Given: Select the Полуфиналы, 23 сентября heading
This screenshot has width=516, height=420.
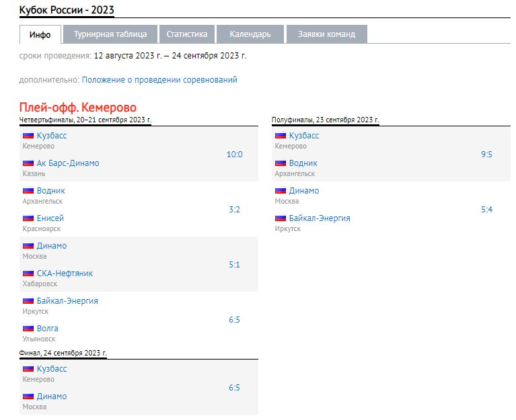Looking at the screenshot, I should click(x=325, y=120).
